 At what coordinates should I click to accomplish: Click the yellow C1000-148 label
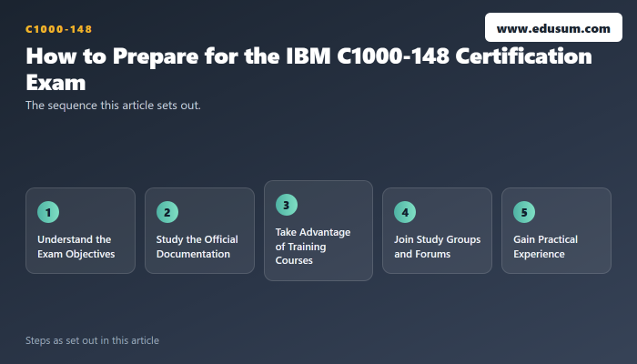pyautogui.click(x=59, y=29)
